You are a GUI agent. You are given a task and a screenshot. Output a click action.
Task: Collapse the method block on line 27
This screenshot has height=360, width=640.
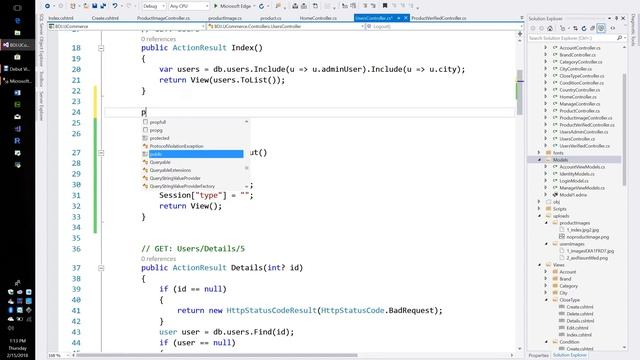click(x=101, y=153)
